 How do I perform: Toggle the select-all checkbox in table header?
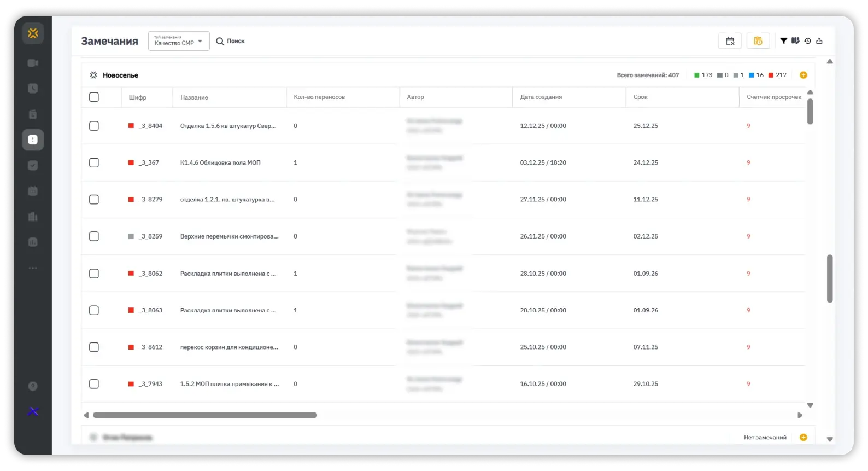[x=94, y=97]
